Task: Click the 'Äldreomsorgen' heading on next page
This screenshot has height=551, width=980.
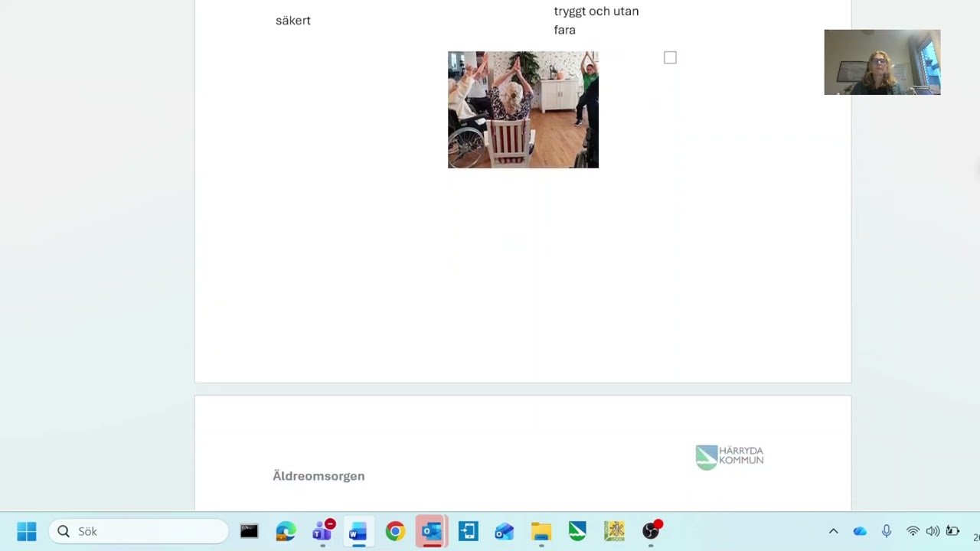Action: click(x=318, y=476)
